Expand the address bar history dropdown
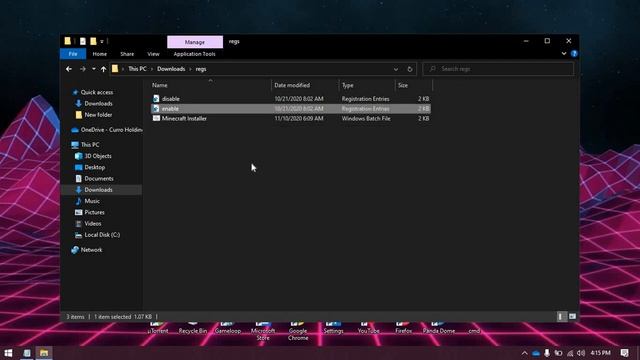Image resolution: width=640 pixels, height=360 pixels. [x=396, y=69]
